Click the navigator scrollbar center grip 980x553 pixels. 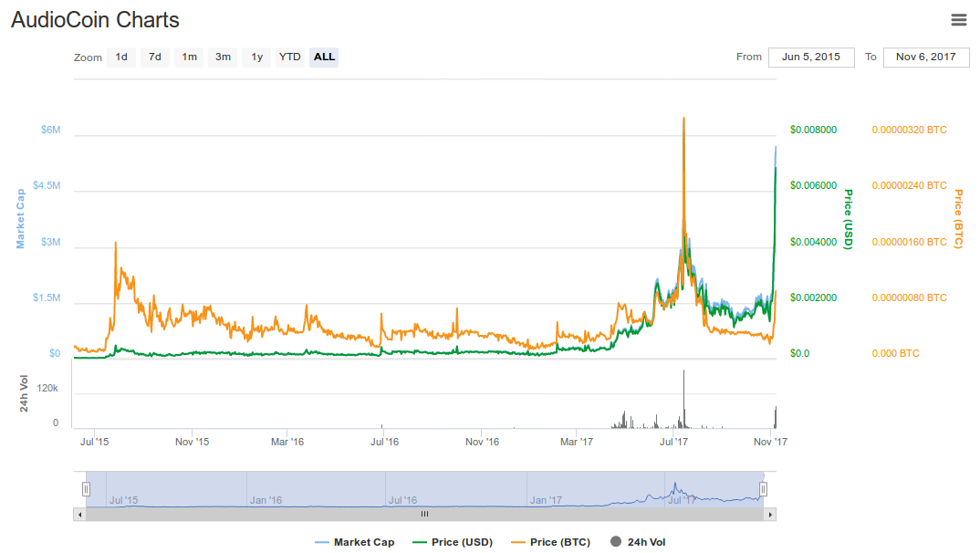(424, 515)
